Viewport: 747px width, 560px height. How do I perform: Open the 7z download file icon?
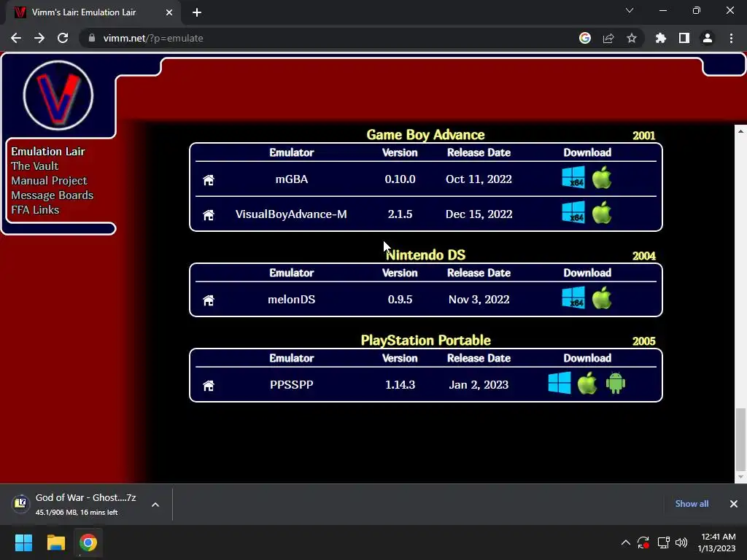click(20, 503)
